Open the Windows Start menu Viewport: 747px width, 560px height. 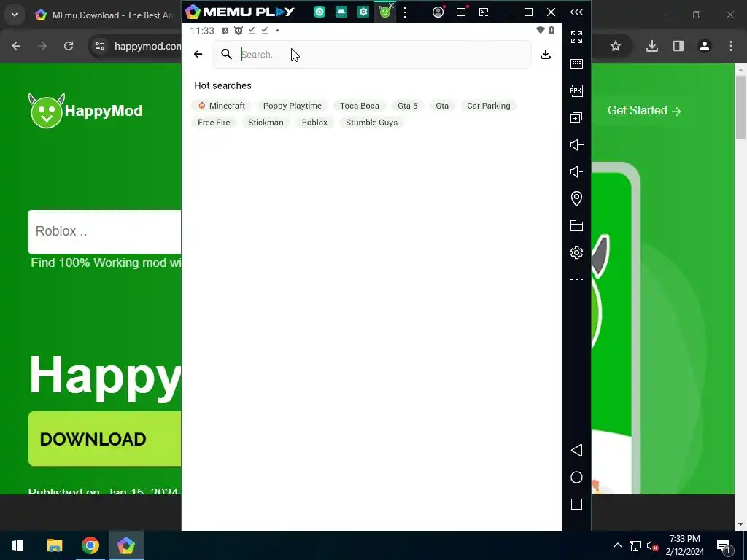click(18, 545)
